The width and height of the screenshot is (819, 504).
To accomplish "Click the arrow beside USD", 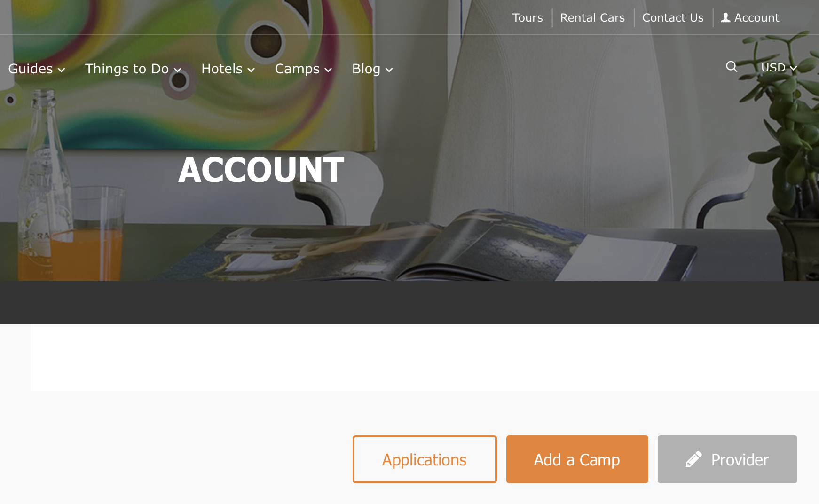I will (794, 68).
